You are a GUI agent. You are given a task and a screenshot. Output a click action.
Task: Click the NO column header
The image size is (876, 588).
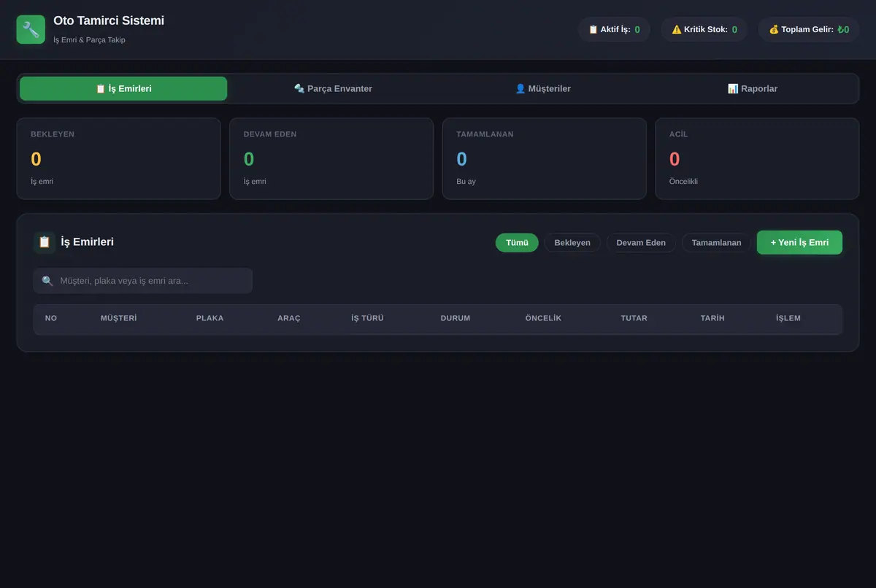click(51, 318)
